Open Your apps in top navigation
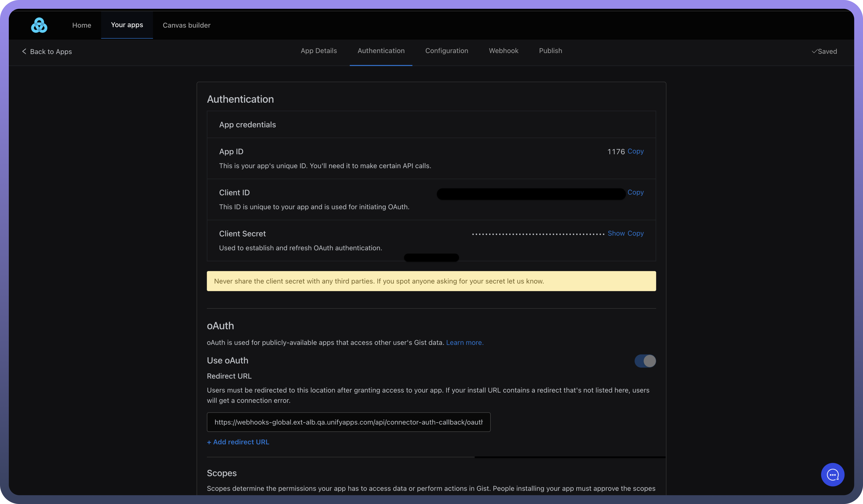863x504 pixels. point(127,25)
